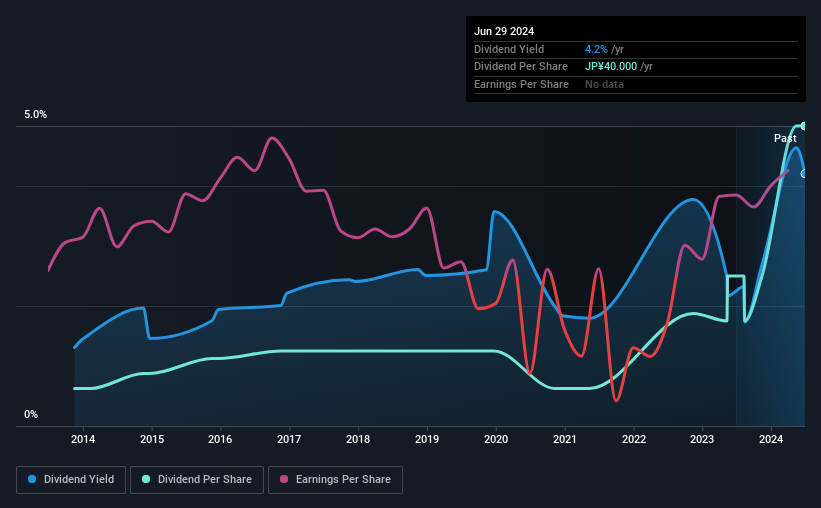Image resolution: width=821 pixels, height=508 pixels.
Task: Toggle the Dividend Per Share legend button
Action: [x=197, y=480]
